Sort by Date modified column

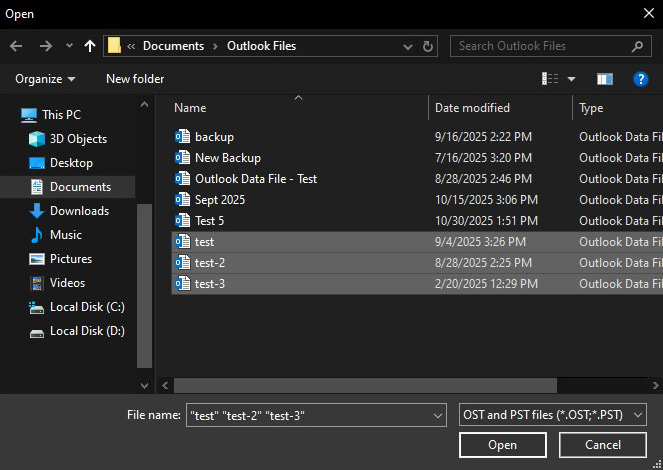click(x=472, y=108)
